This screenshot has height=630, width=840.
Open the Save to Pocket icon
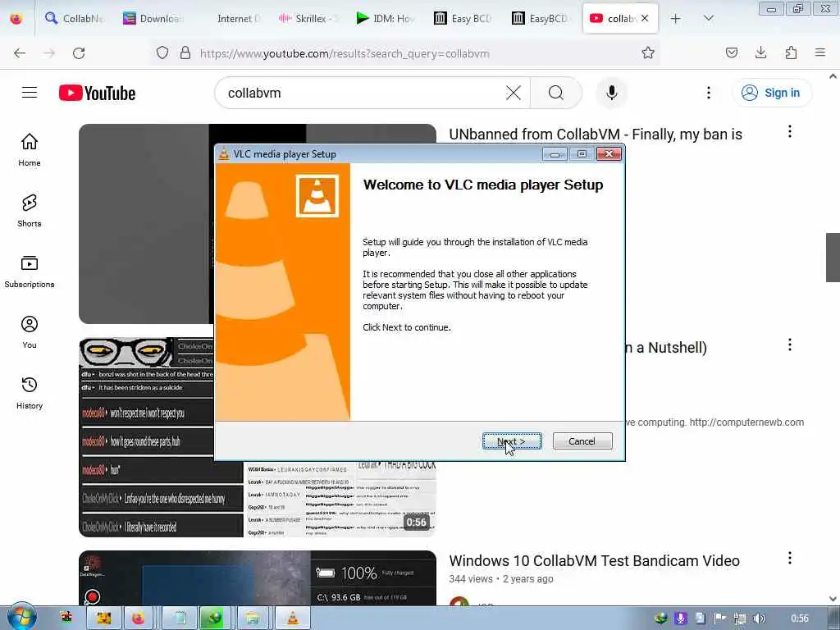731,53
